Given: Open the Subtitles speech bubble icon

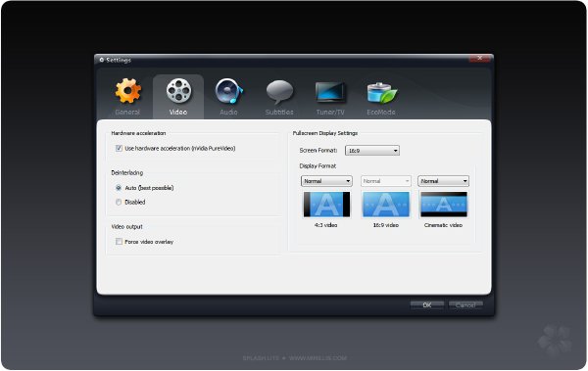Looking at the screenshot, I should point(279,92).
